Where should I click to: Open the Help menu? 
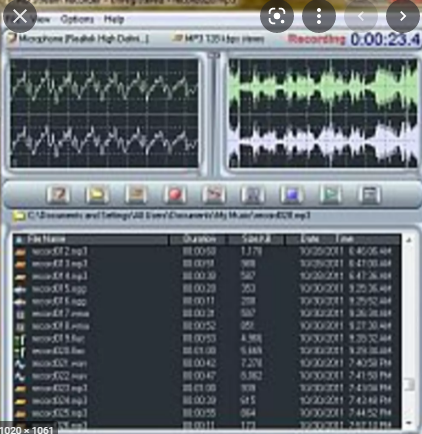coord(114,19)
